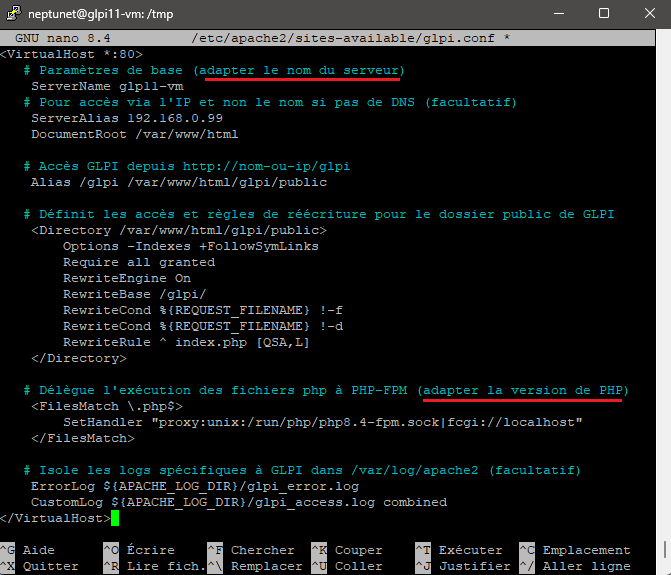The image size is (671, 575).
Task: Click the ^G Aide help shortcut
Action: [x=29, y=550]
